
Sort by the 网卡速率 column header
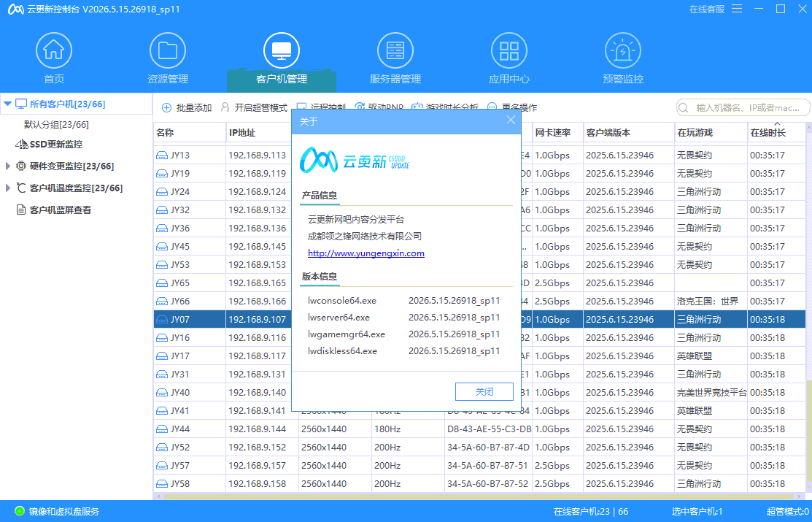click(557, 133)
